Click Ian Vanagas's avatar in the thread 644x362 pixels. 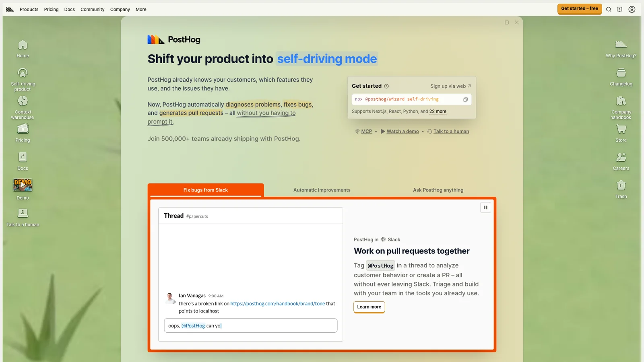[x=170, y=298]
